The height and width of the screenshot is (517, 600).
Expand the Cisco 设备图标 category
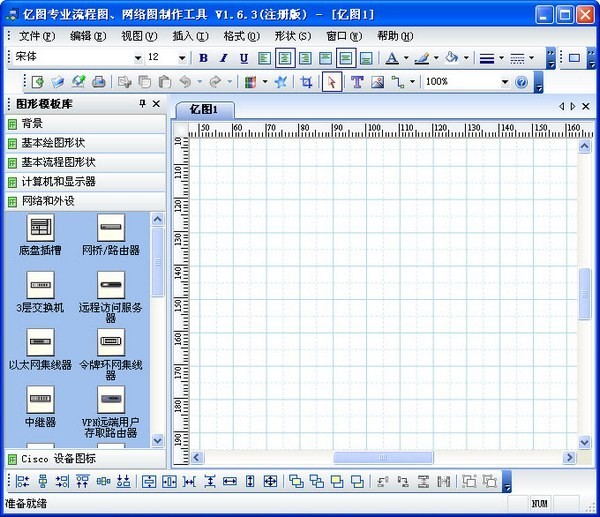pyautogui.click(x=86, y=458)
